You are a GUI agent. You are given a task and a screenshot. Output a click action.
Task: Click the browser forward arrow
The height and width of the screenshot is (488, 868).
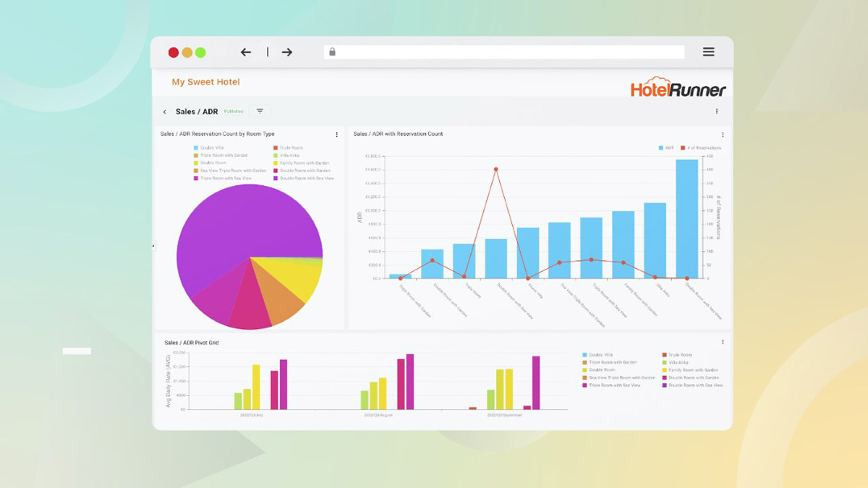click(287, 52)
